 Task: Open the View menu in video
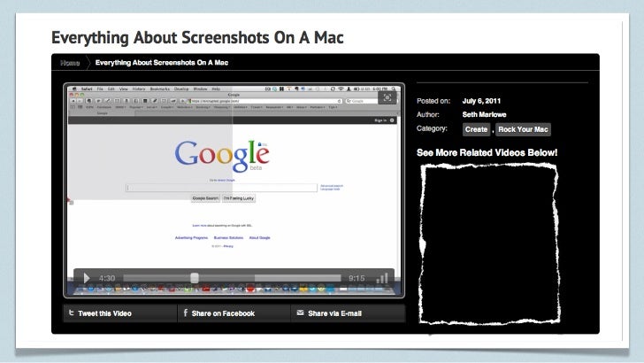pos(124,89)
